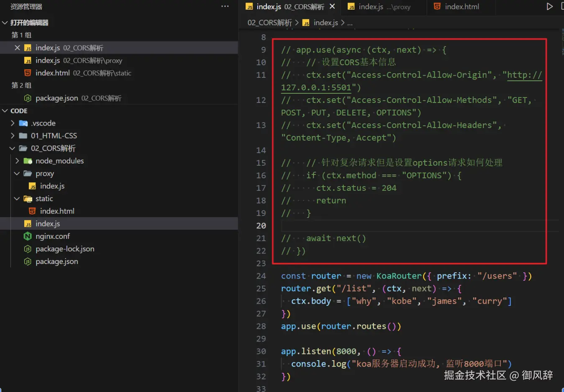Click the JS icon of index.js 02_CORS解析\proxy

point(28,61)
